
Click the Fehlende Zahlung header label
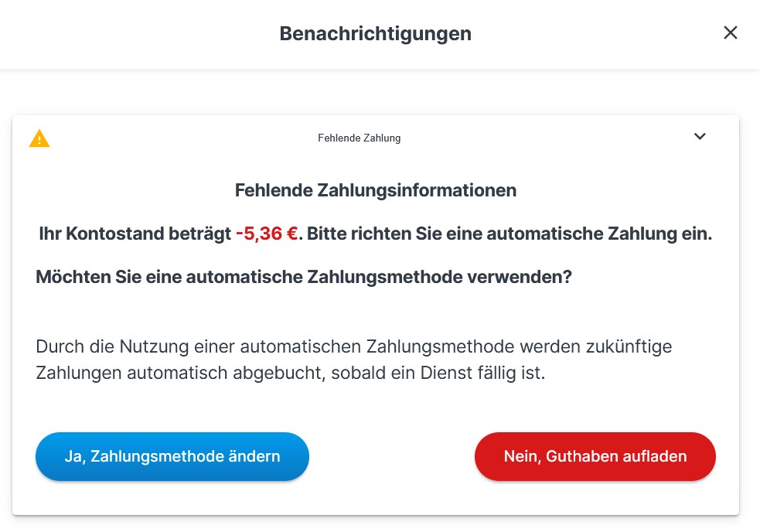(359, 138)
